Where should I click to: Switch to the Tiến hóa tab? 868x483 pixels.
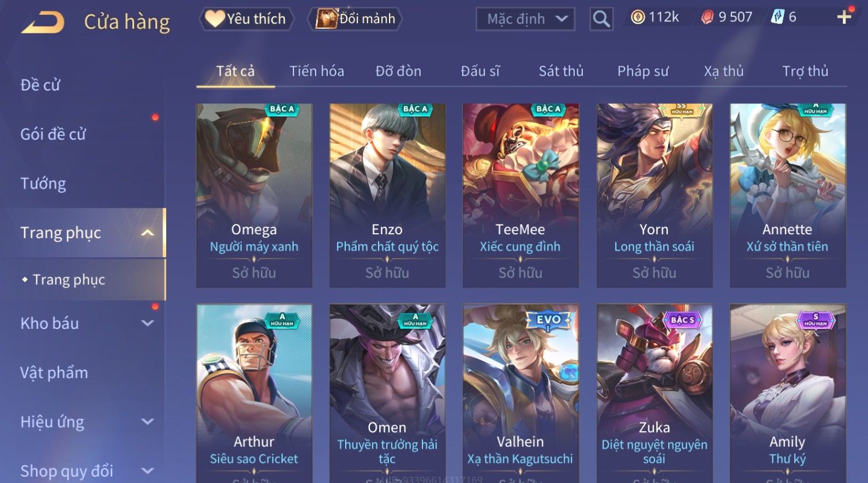pyautogui.click(x=316, y=71)
